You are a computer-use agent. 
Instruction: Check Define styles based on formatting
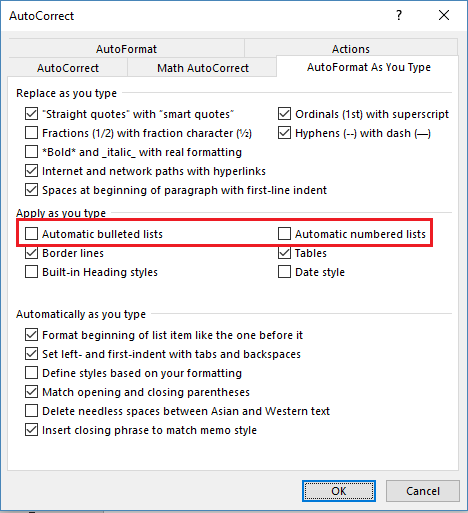(31, 373)
